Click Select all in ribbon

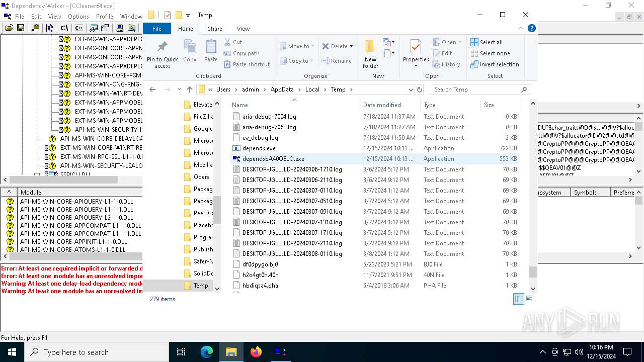pyautogui.click(x=487, y=42)
